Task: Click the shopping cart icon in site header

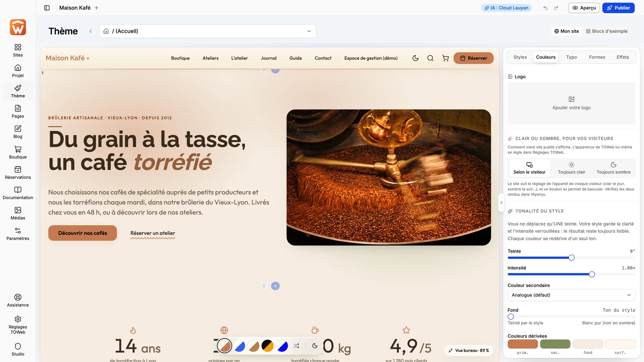Action: (x=445, y=58)
